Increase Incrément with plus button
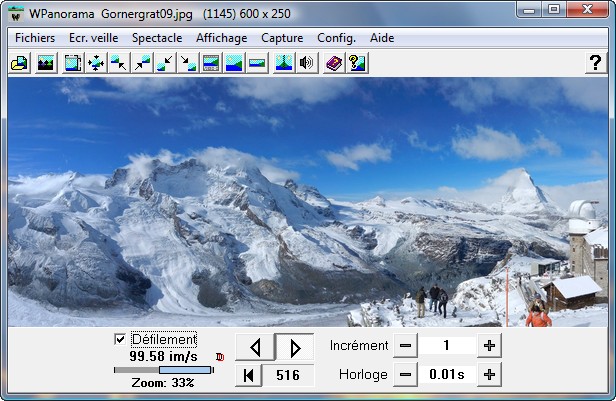This screenshot has height=401, width=616. [x=489, y=346]
